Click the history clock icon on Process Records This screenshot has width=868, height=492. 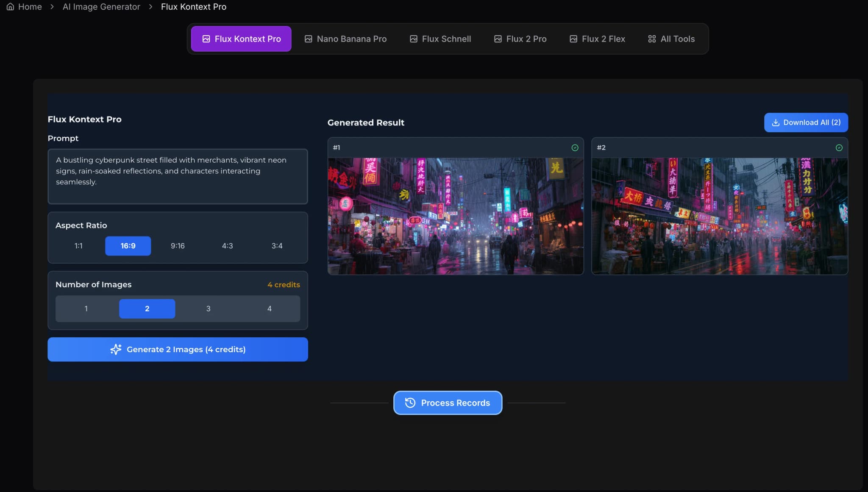coord(410,403)
